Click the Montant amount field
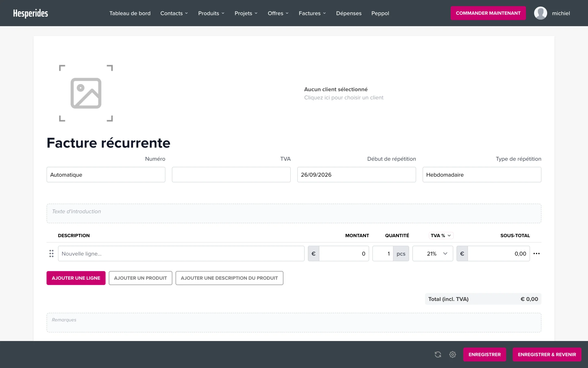Viewport: 588px width, 368px height. click(344, 254)
